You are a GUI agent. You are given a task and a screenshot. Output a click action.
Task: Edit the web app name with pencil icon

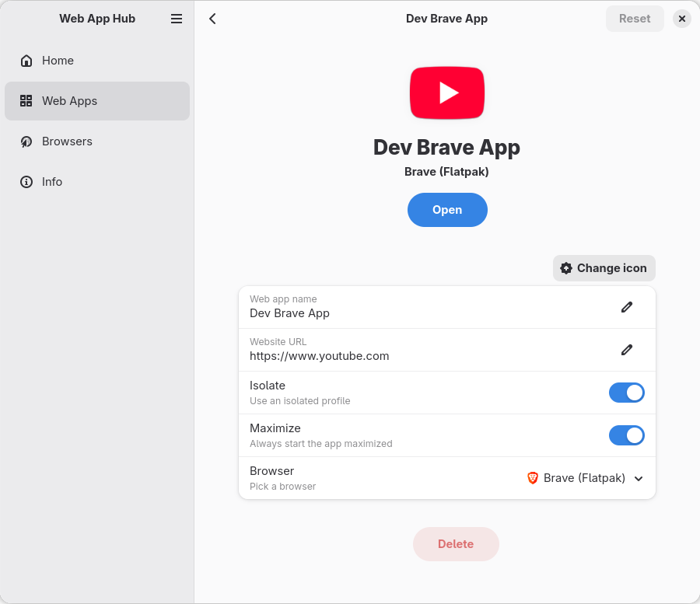tap(627, 307)
